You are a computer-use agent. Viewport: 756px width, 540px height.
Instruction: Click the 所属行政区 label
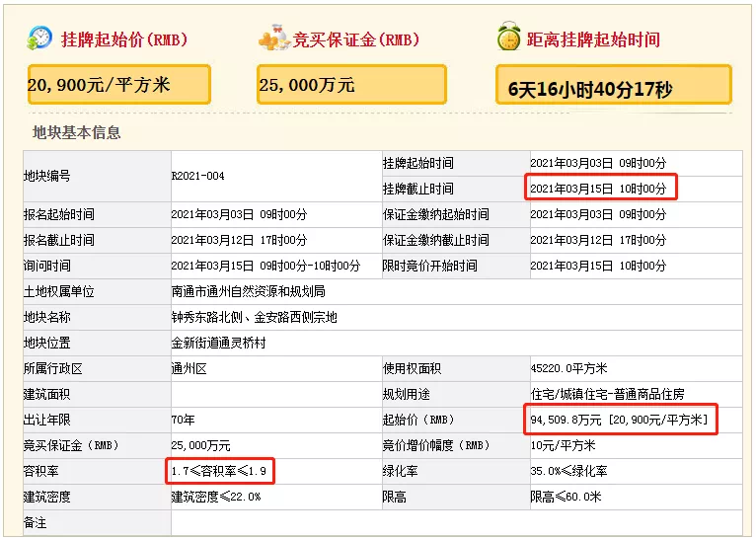[x=53, y=369]
